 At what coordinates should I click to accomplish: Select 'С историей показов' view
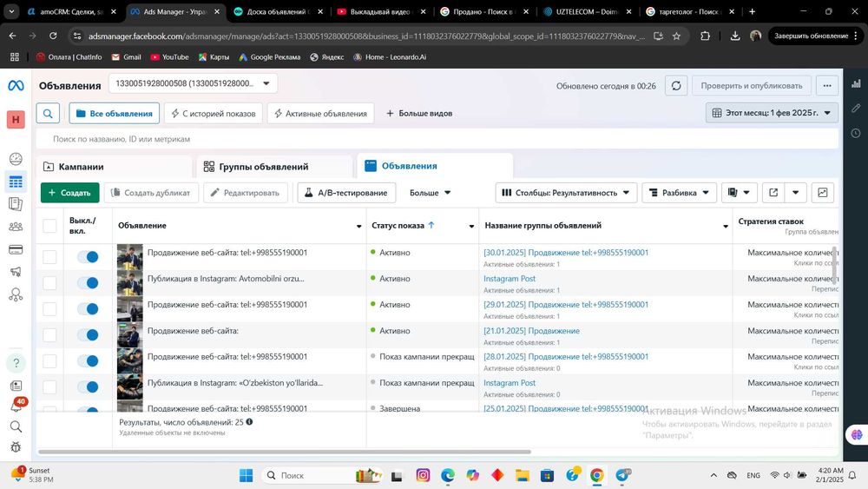[x=214, y=113]
